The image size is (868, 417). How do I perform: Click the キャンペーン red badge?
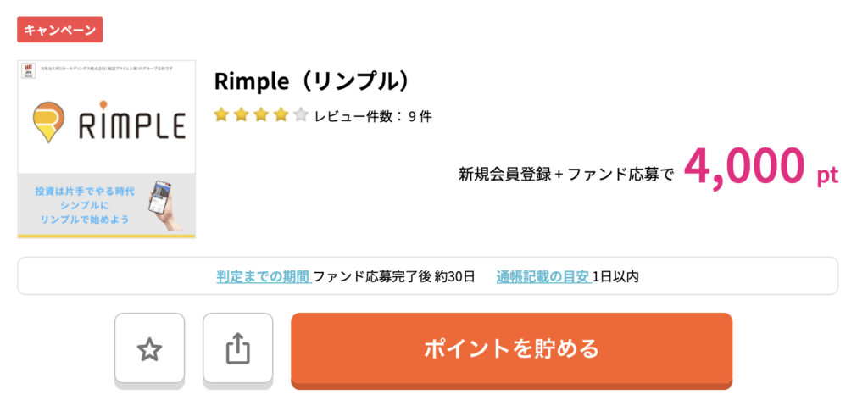point(60,30)
